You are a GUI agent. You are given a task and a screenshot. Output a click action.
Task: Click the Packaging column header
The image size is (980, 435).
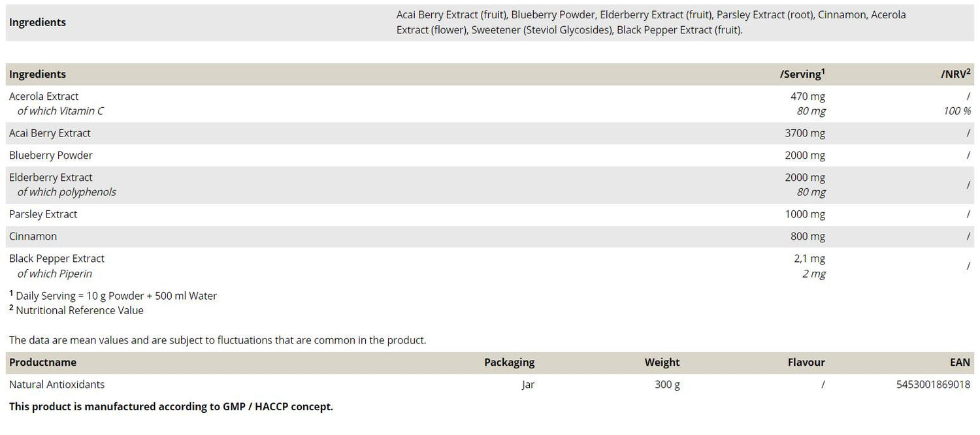509,362
